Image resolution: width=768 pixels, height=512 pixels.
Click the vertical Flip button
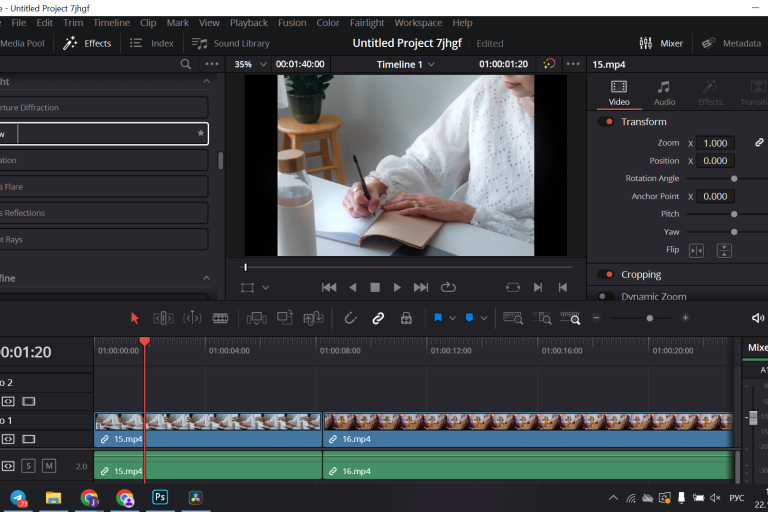pos(724,250)
